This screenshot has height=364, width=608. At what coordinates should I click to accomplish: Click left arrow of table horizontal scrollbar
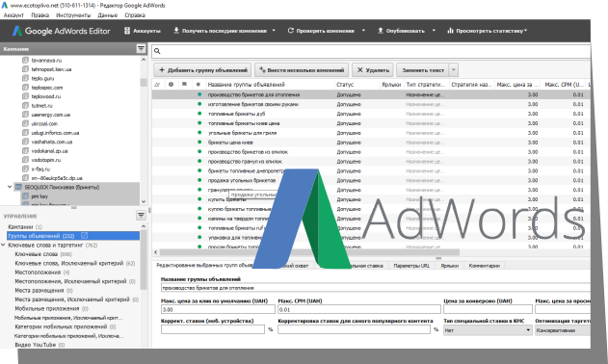coord(155,252)
